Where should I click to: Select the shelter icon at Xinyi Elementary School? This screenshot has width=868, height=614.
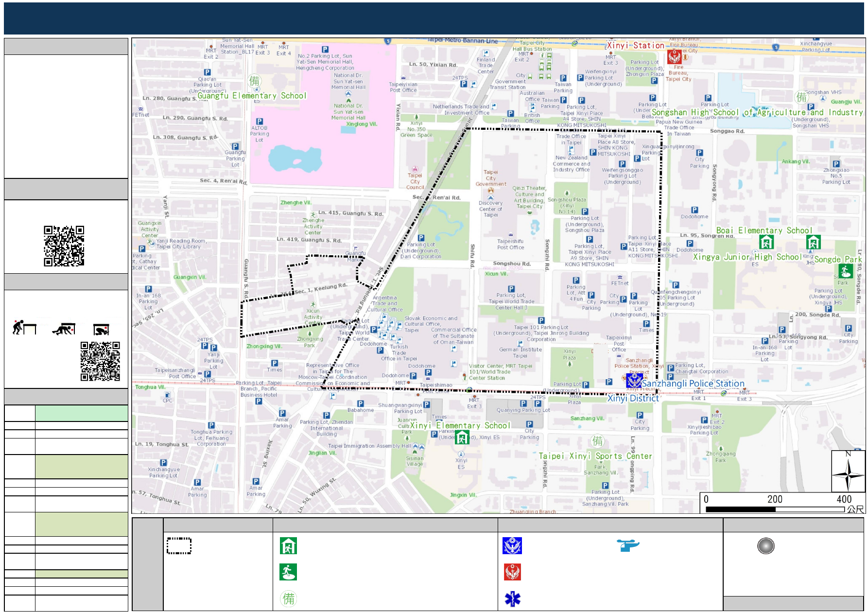[462, 438]
